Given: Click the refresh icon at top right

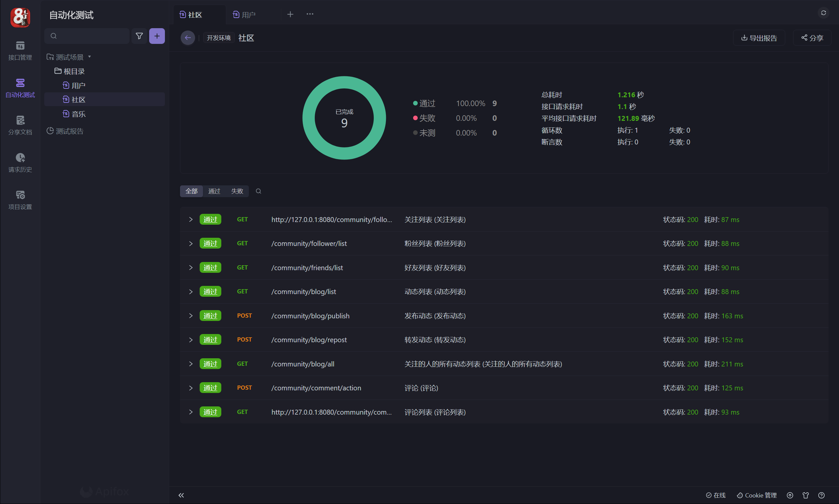Looking at the screenshot, I should coord(823,13).
